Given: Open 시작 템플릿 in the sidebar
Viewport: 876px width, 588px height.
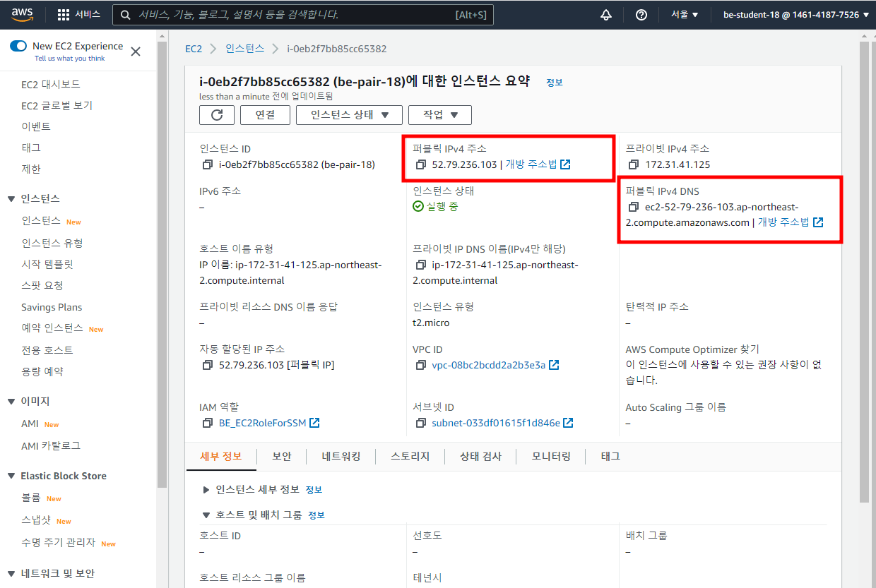Looking at the screenshot, I should [47, 265].
